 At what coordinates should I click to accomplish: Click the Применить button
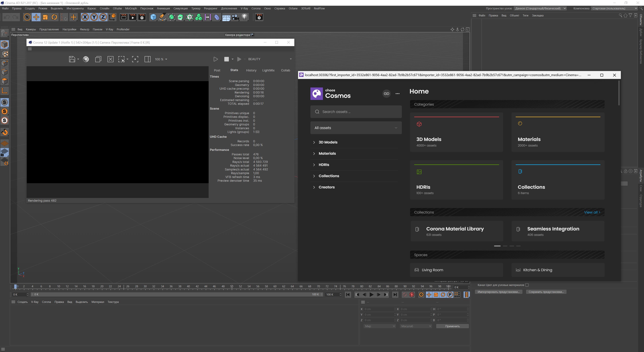[452, 327]
